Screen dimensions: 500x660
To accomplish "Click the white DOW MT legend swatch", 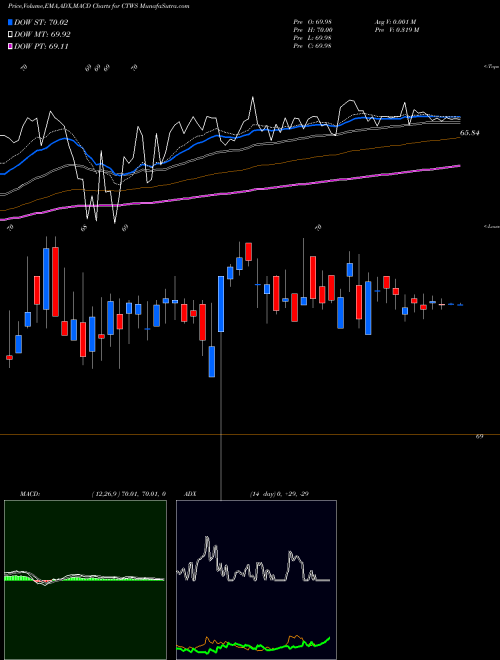I will [x=11, y=35].
